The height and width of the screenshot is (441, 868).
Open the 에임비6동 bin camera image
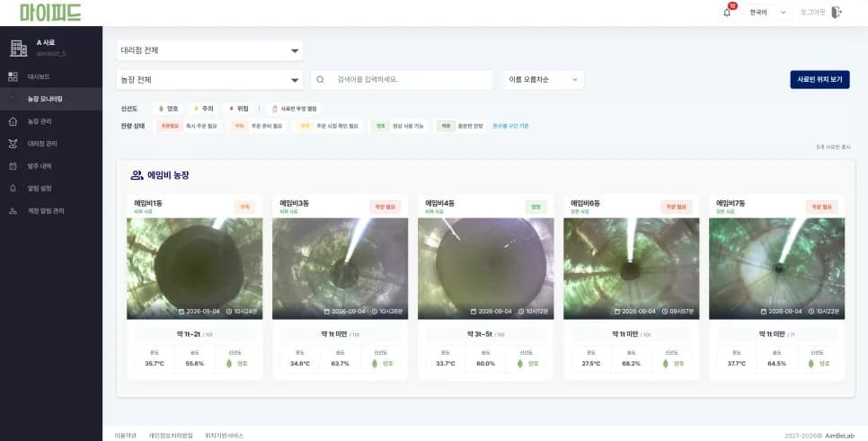tap(631, 269)
